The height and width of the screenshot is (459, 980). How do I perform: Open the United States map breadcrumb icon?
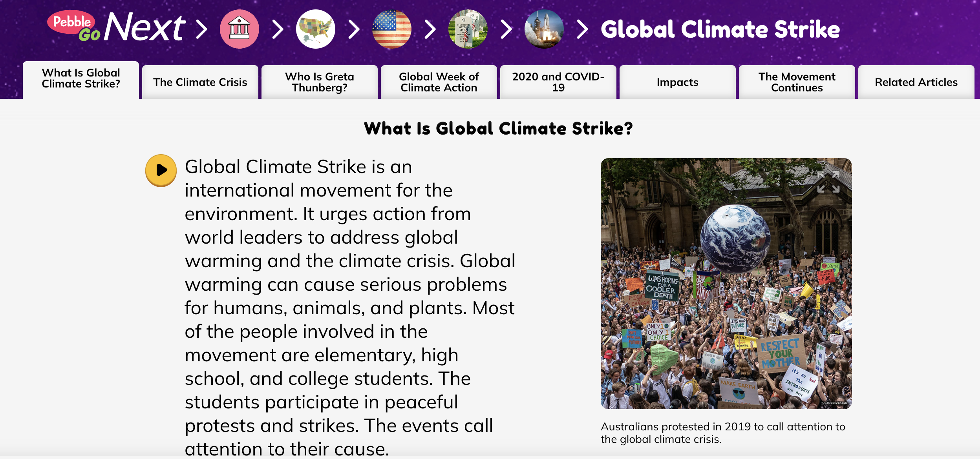pyautogui.click(x=315, y=29)
